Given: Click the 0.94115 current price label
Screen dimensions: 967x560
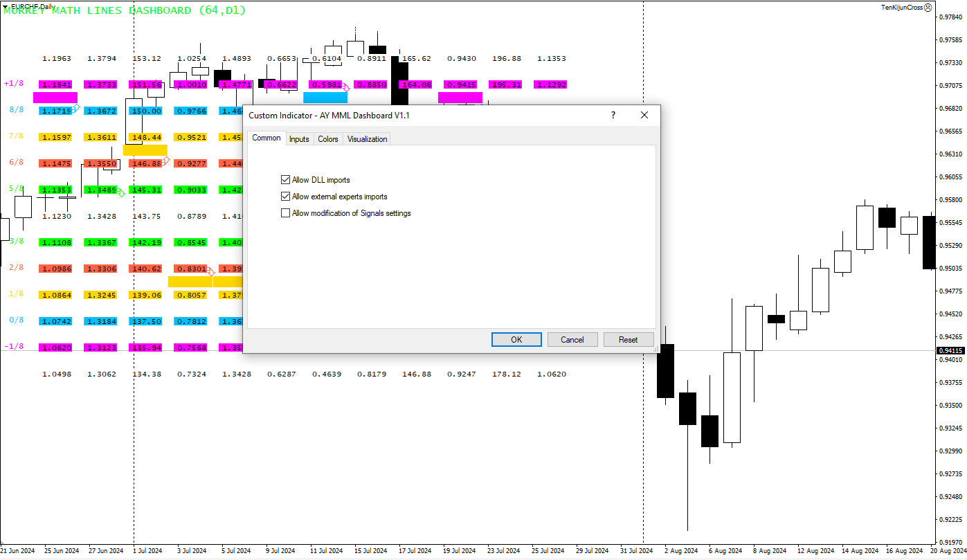Looking at the screenshot, I should point(951,351).
